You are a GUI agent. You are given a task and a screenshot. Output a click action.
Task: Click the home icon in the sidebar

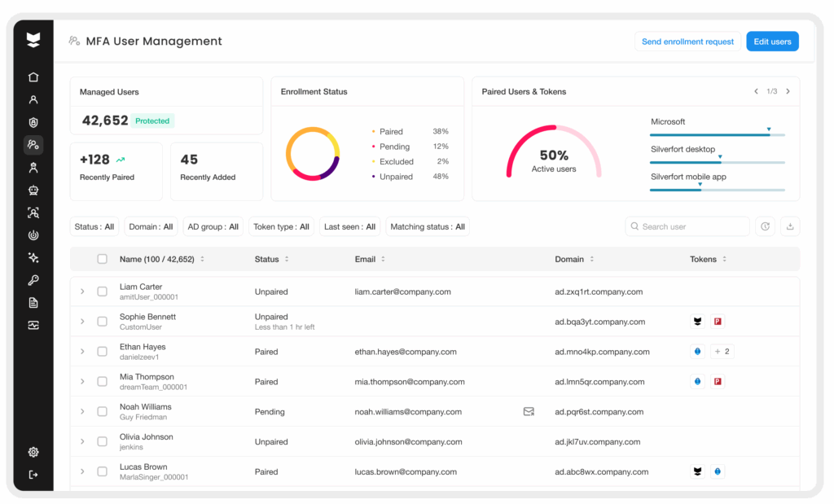(x=33, y=77)
